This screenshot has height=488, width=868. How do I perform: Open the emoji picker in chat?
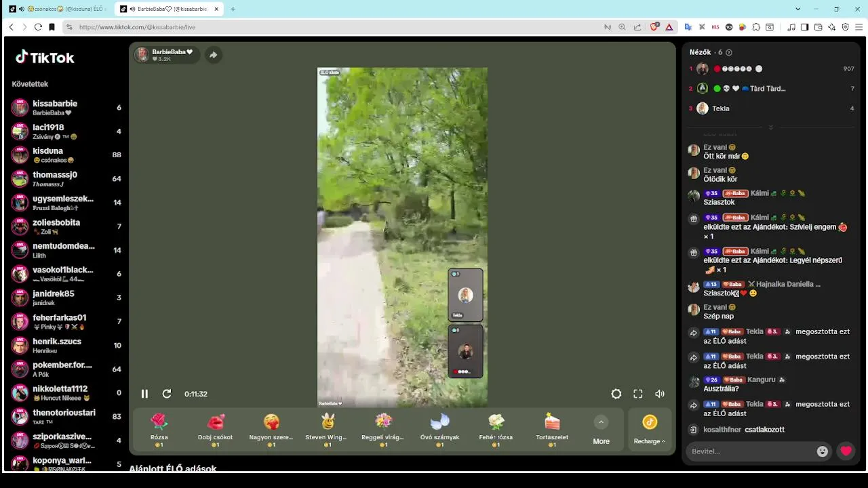823,451
